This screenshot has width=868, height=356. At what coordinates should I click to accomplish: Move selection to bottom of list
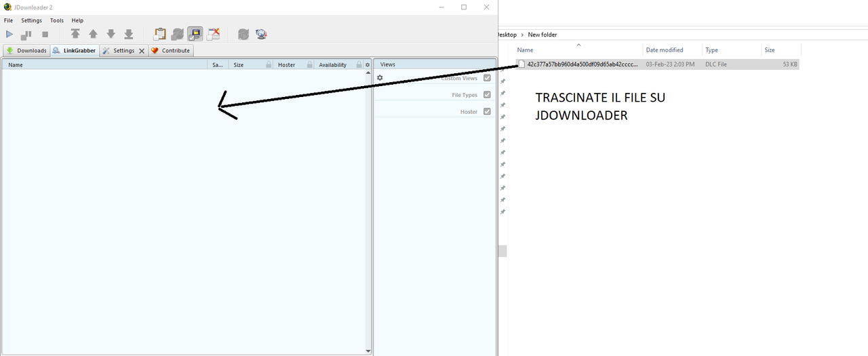(x=128, y=34)
